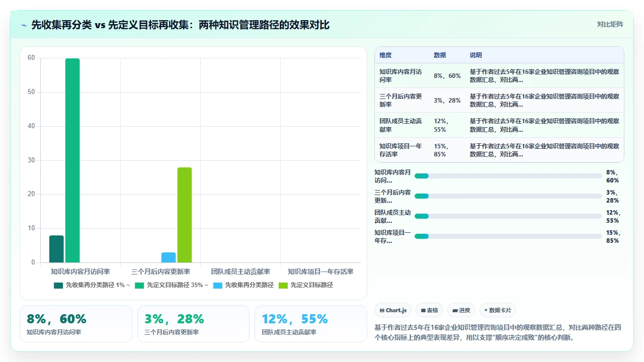Click the summary paragraph below the chips

tap(498, 332)
